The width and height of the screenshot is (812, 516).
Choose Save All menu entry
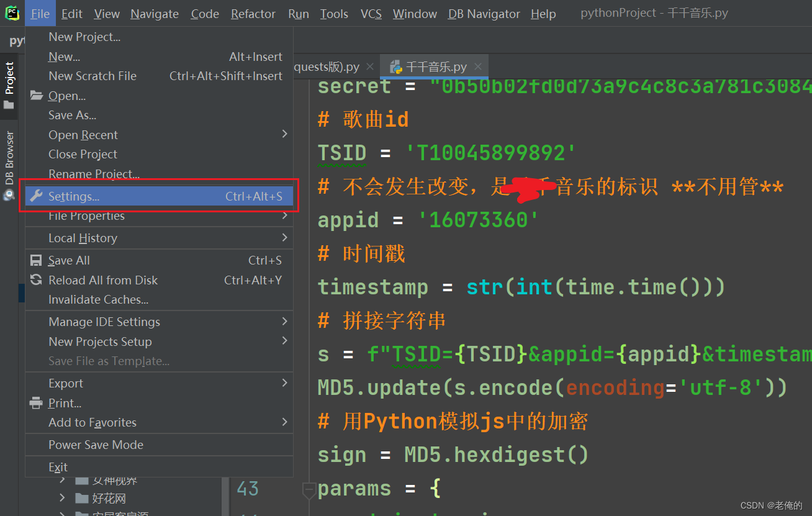point(160,260)
